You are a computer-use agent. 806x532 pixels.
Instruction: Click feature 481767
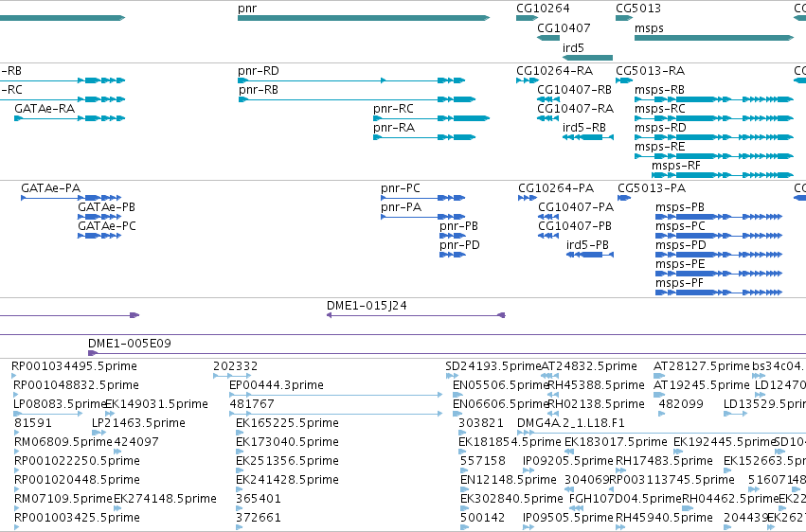click(252, 404)
